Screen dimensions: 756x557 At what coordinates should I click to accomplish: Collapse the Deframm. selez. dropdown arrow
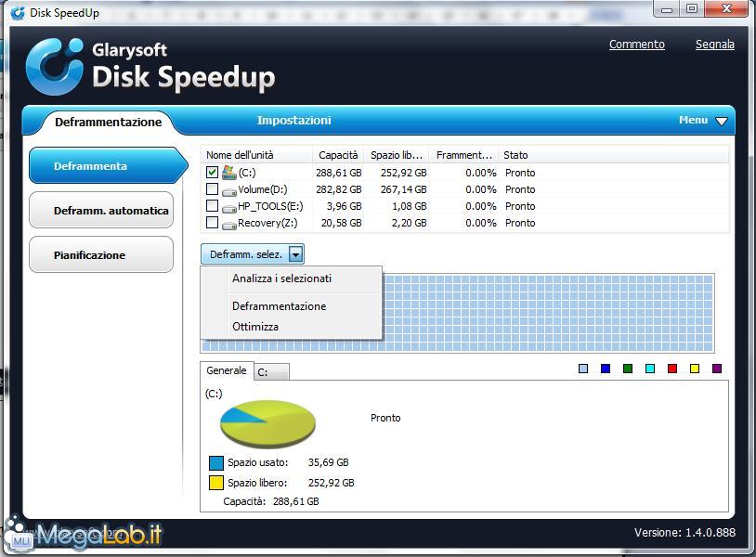point(295,254)
